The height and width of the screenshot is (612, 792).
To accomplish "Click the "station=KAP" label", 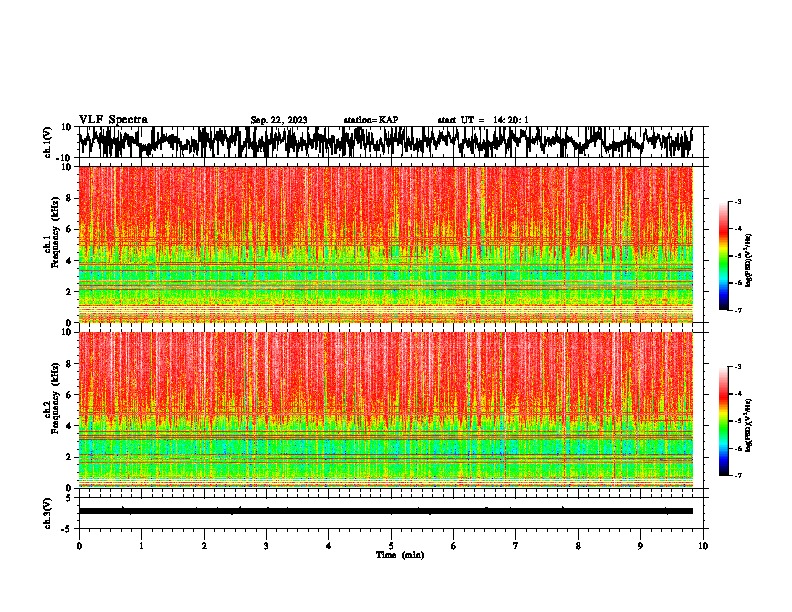I will (x=371, y=120).
